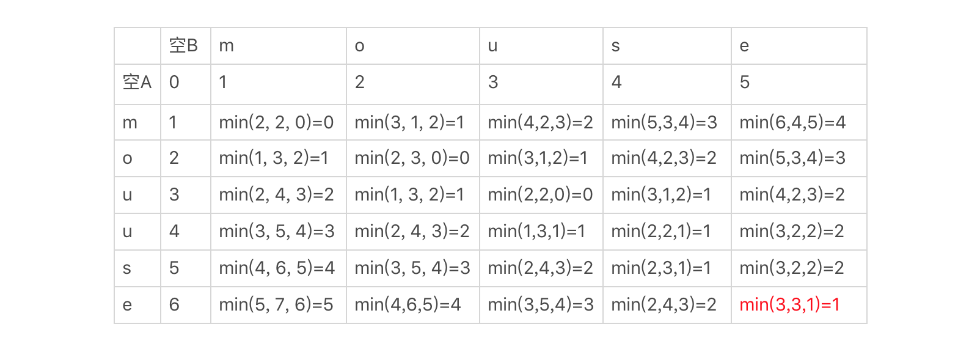Click the 'o' column header

click(x=359, y=46)
